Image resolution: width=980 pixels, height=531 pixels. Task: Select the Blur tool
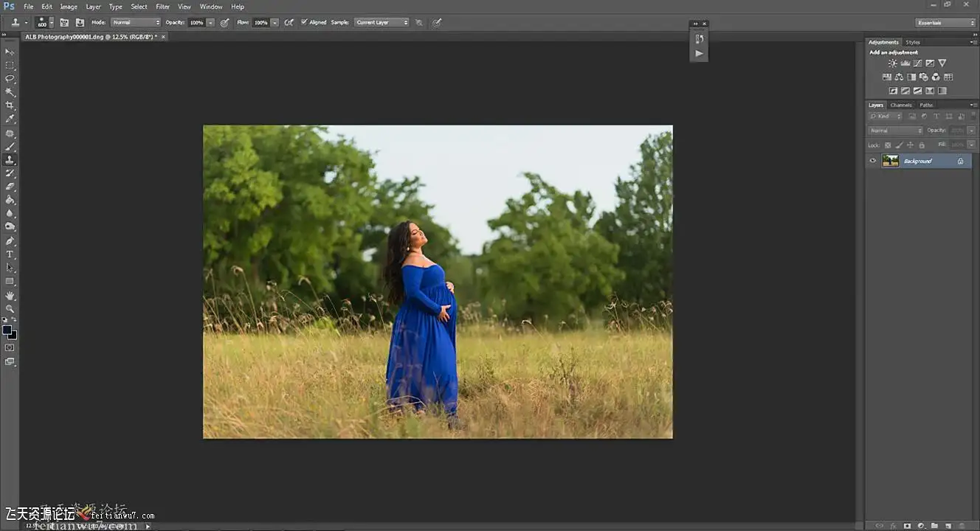point(10,213)
